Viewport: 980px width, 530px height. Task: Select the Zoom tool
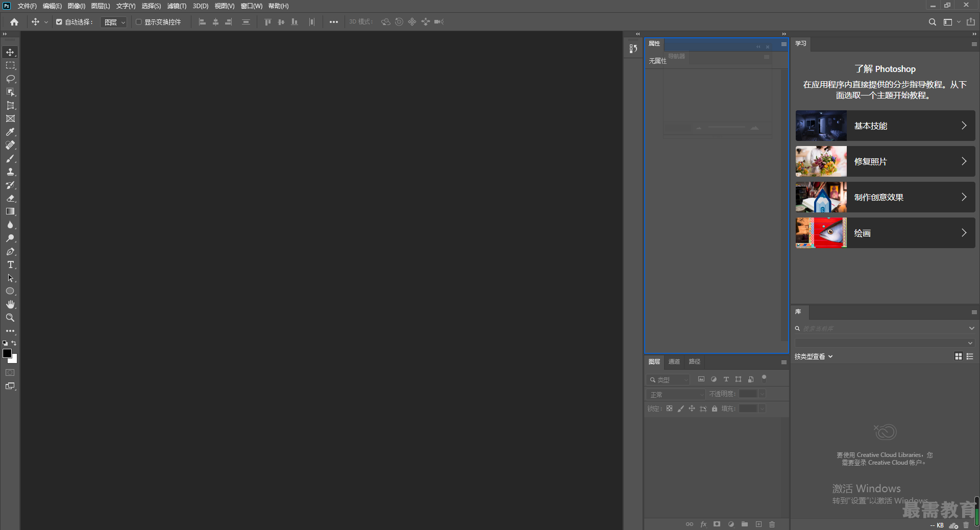10,318
